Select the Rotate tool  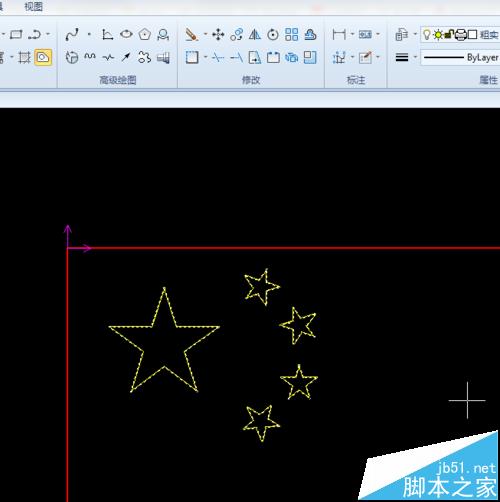click(x=273, y=35)
